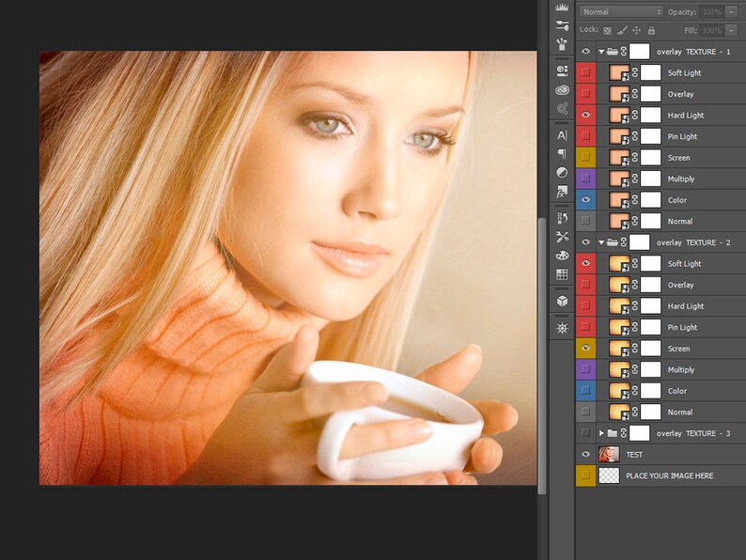The image size is (746, 560).
Task: Open the Tool Presets (brushes in cup) icon
Action: (x=562, y=44)
